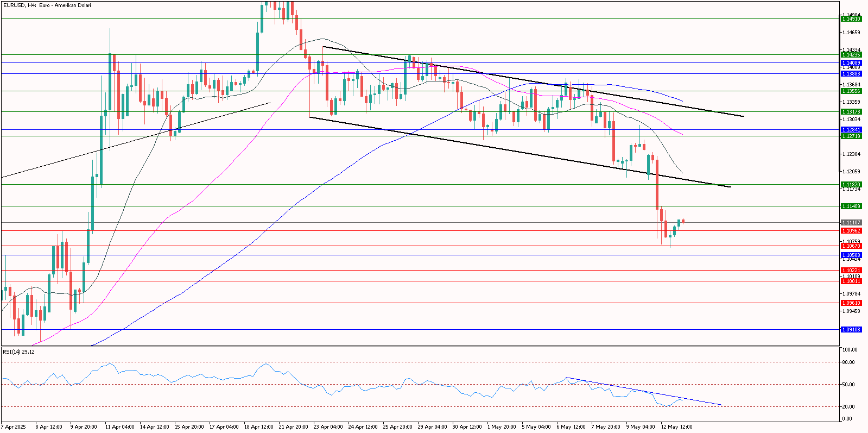The image size is (868, 433).
Task: Click the grey current price tag 1.11107
Action: point(851,223)
